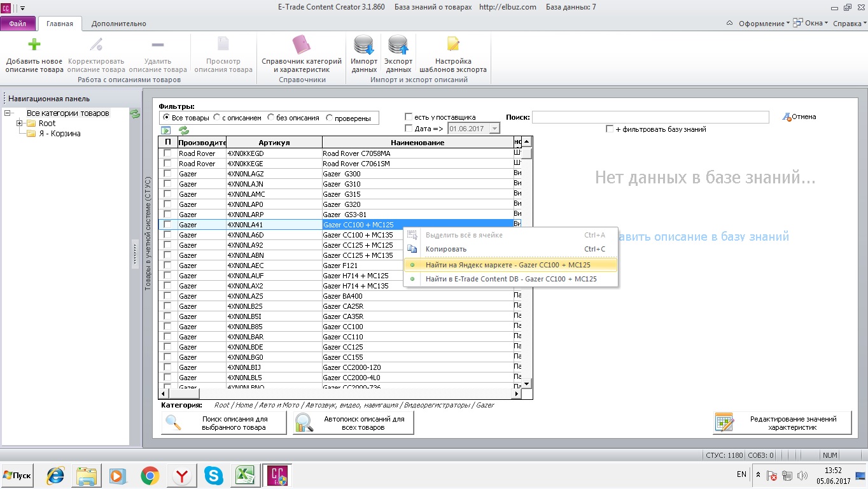
Task: Click the Отмена button next to search
Action: pos(799,117)
